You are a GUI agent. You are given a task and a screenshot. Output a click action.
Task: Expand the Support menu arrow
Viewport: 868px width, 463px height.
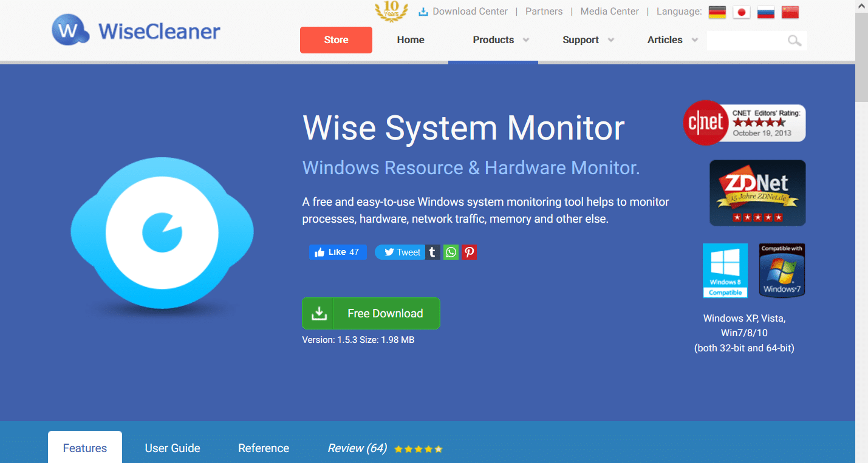611,40
